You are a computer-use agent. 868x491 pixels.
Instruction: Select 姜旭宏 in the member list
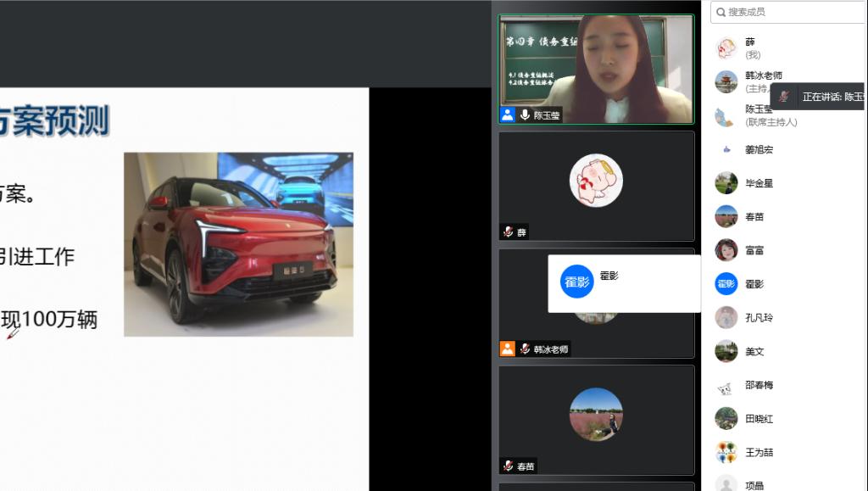pyautogui.click(x=759, y=149)
